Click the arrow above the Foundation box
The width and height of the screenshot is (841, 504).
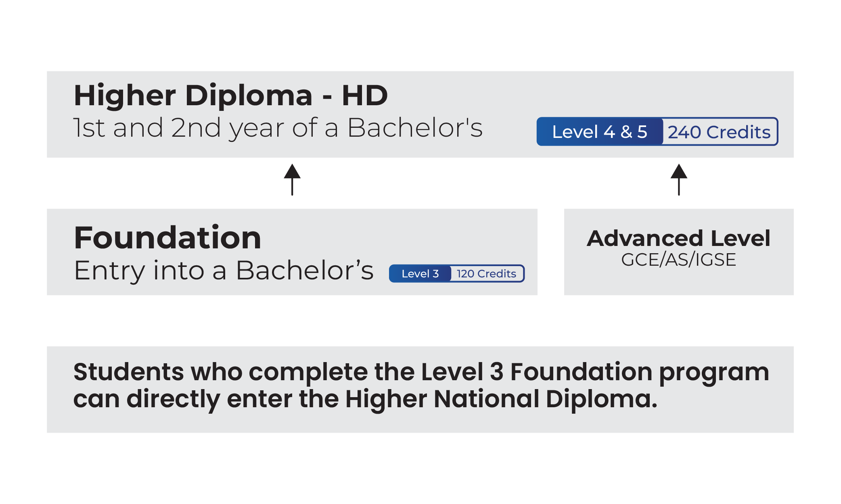(x=292, y=179)
